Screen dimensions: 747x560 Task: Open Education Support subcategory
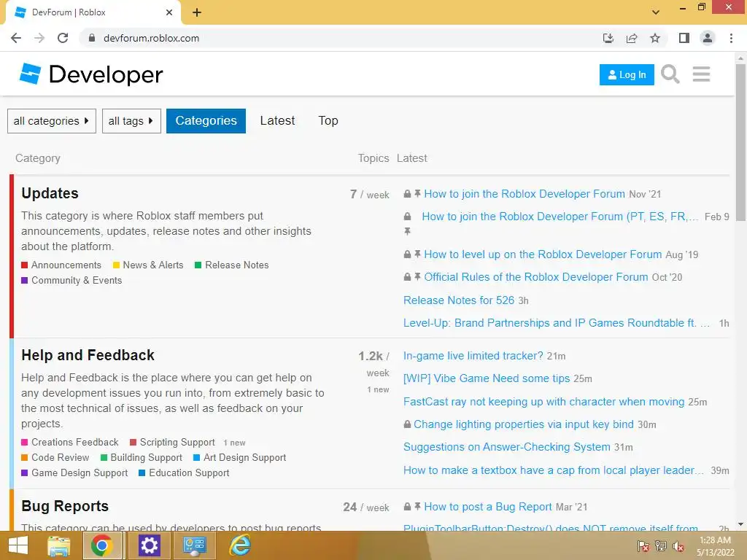point(189,472)
